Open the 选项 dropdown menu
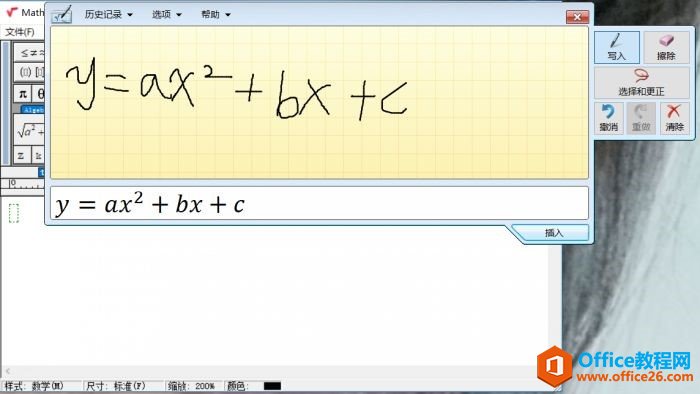Image resolution: width=700 pixels, height=394 pixels. [167, 14]
